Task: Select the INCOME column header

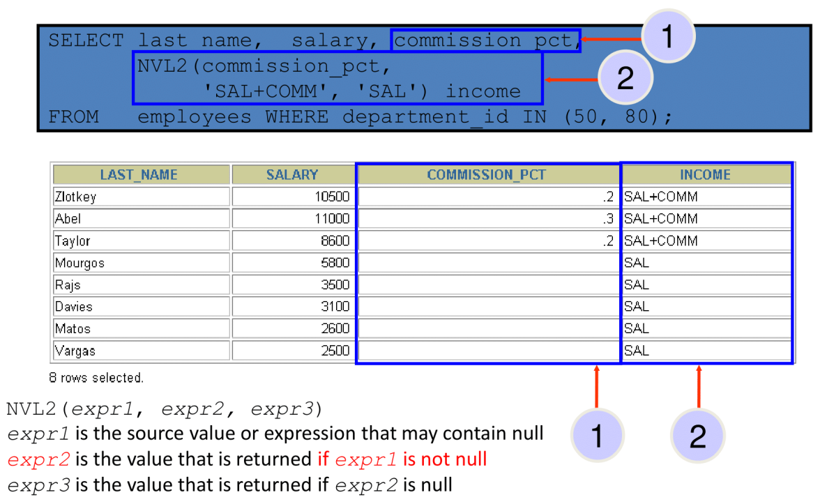Action: pos(706,174)
